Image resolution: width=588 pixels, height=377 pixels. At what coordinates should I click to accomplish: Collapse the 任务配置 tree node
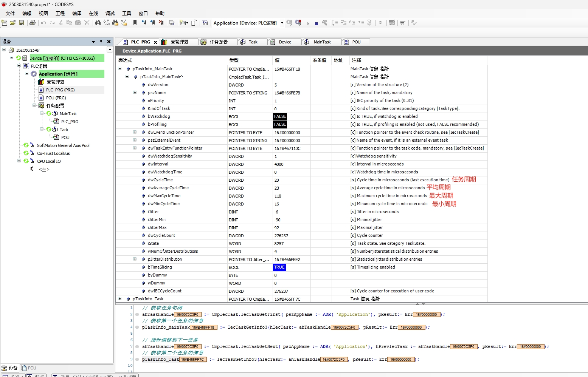point(34,105)
